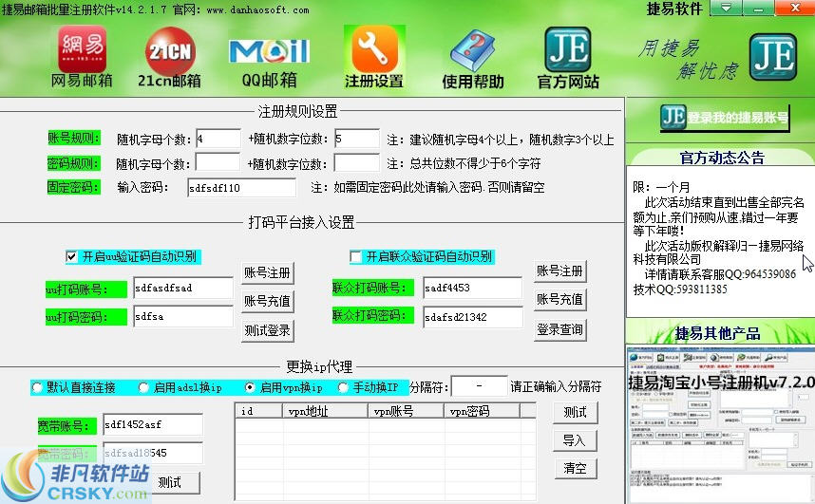This screenshot has height=504, width=815.
Task: Click the 宽带账号 input field
Action: coord(153,424)
